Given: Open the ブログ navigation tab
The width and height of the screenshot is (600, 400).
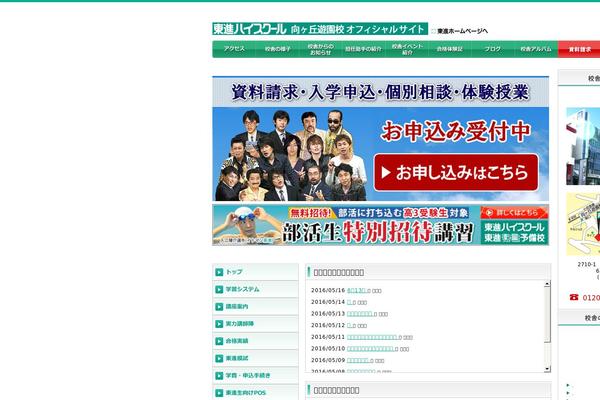Looking at the screenshot, I should coord(493,49).
